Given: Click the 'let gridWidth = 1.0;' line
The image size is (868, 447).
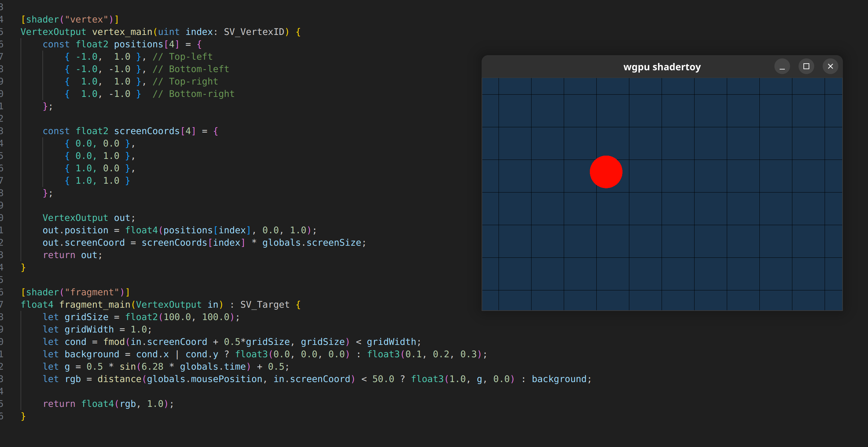Looking at the screenshot, I should tap(97, 329).
